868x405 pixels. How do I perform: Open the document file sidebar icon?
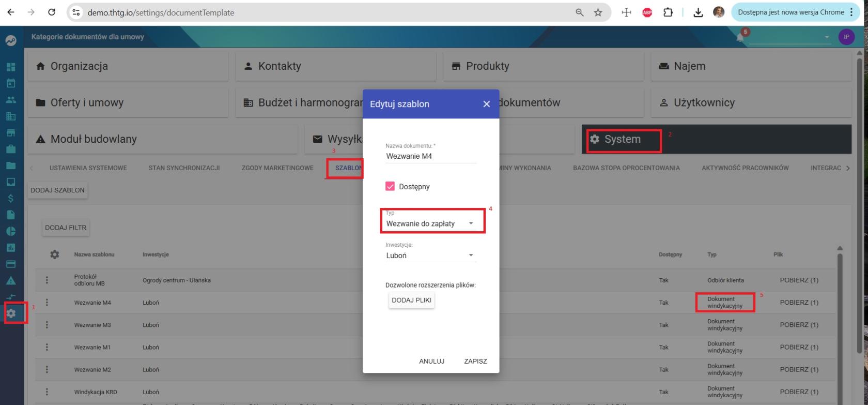pyautogui.click(x=11, y=215)
